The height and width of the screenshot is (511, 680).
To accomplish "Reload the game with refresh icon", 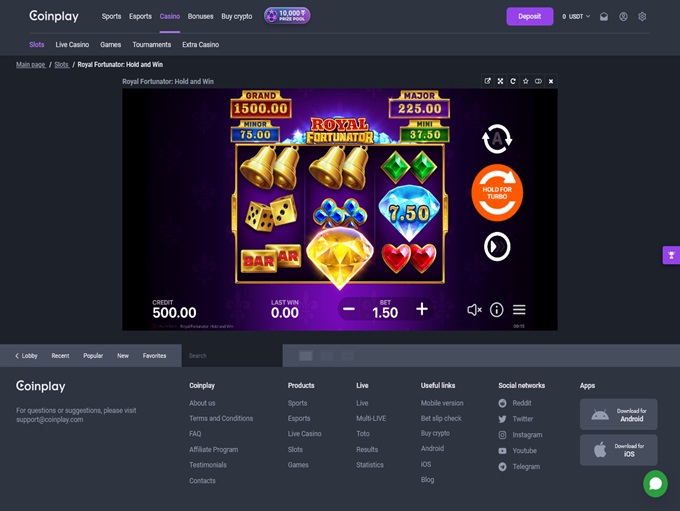I will [x=513, y=81].
